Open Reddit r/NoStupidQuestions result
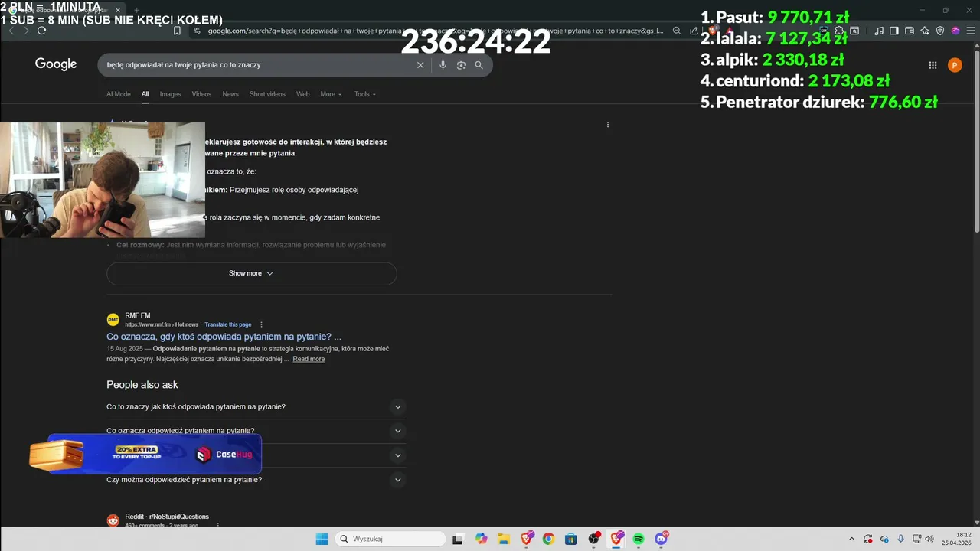The height and width of the screenshot is (551, 980). click(167, 517)
